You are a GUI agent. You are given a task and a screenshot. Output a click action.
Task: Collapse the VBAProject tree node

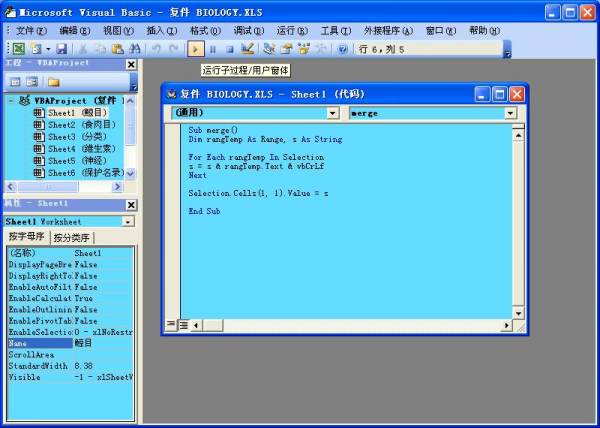point(11,101)
